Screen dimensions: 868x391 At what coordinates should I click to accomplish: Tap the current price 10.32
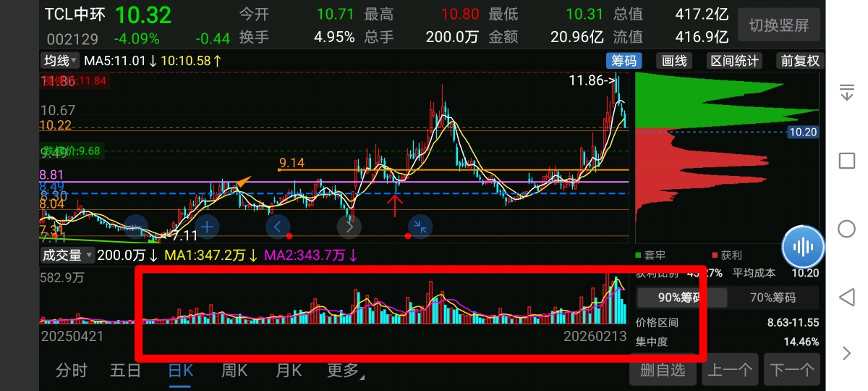tap(143, 14)
